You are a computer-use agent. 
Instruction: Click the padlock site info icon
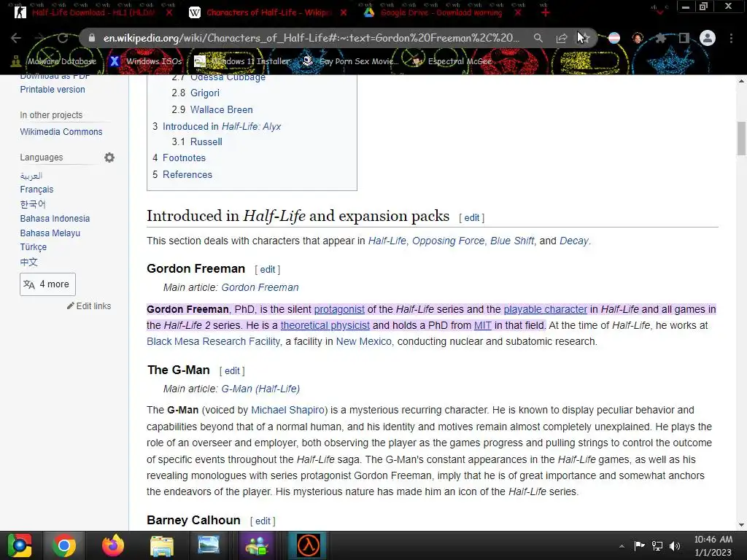pos(91,38)
